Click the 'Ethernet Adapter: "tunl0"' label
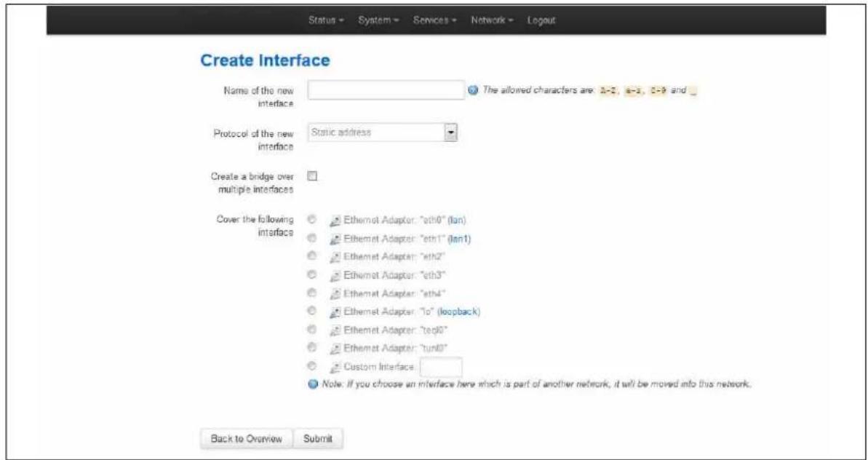The image size is (868, 460). (x=396, y=349)
